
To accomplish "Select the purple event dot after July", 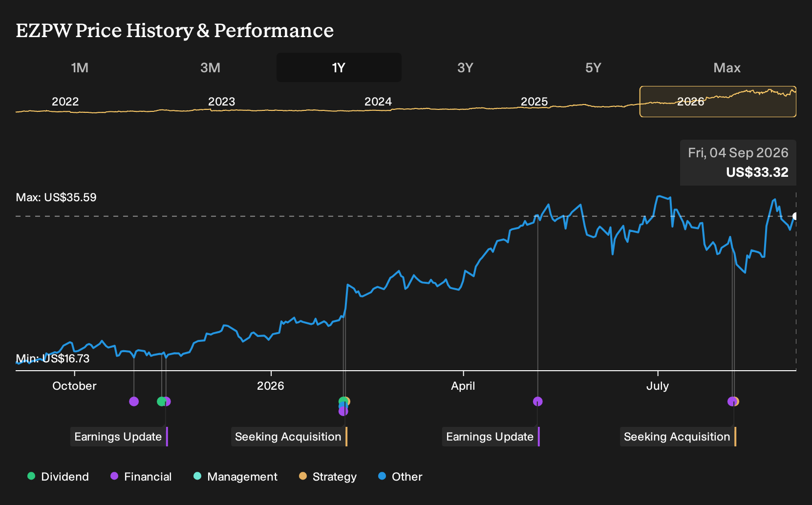I will tap(731, 401).
